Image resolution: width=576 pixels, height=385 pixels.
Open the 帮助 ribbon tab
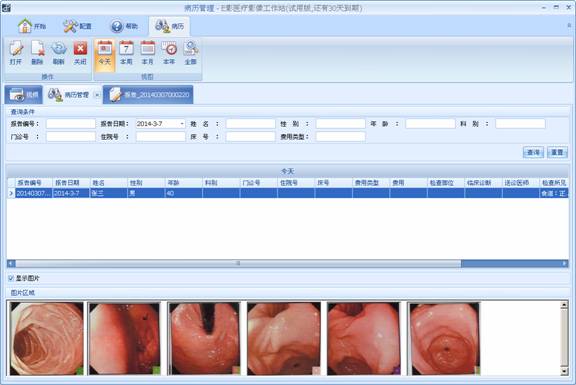pyautogui.click(x=124, y=26)
